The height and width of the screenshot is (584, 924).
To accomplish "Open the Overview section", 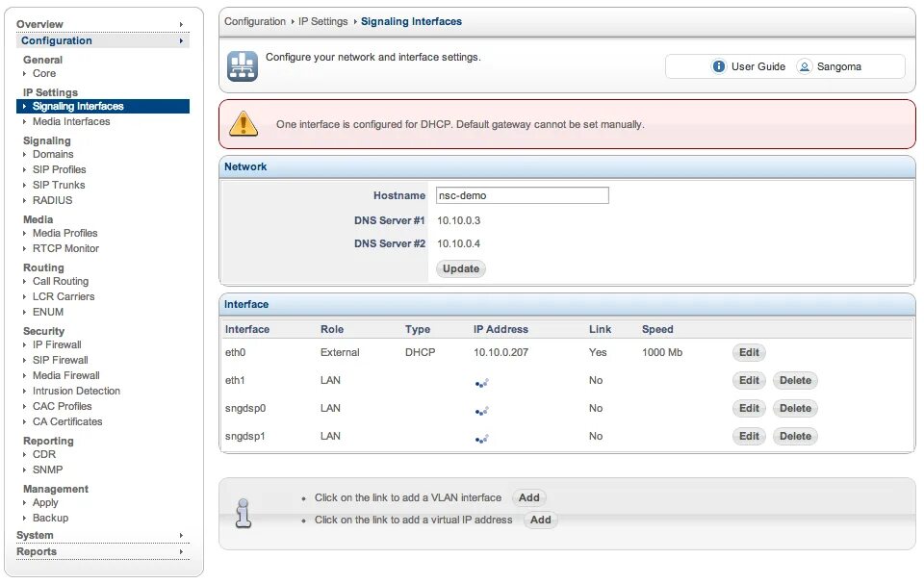I will [39, 24].
